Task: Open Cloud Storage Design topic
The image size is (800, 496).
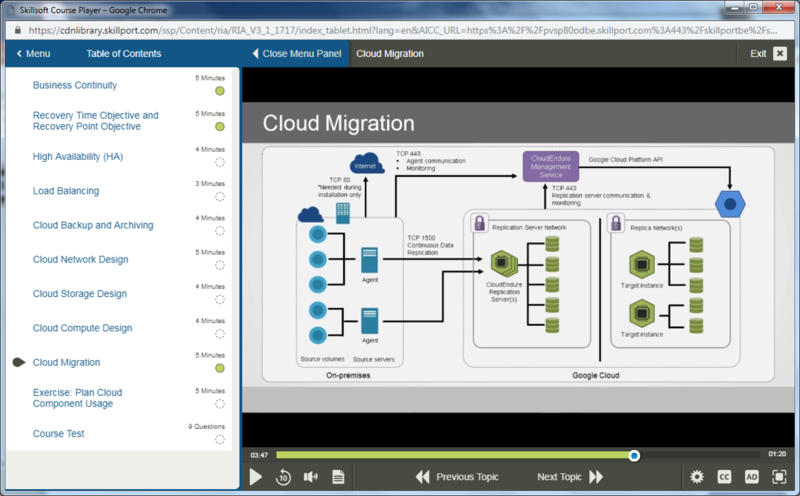Action: point(80,293)
